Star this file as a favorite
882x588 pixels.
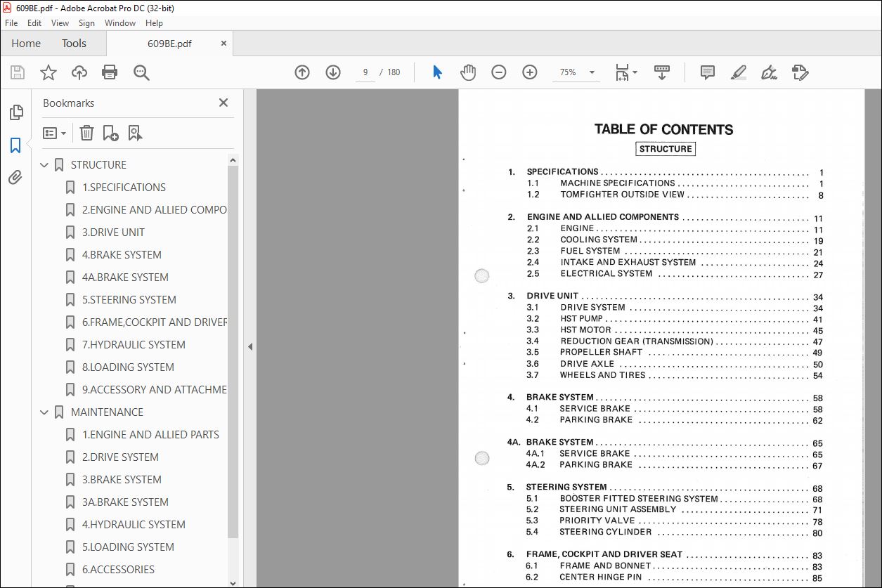point(48,72)
